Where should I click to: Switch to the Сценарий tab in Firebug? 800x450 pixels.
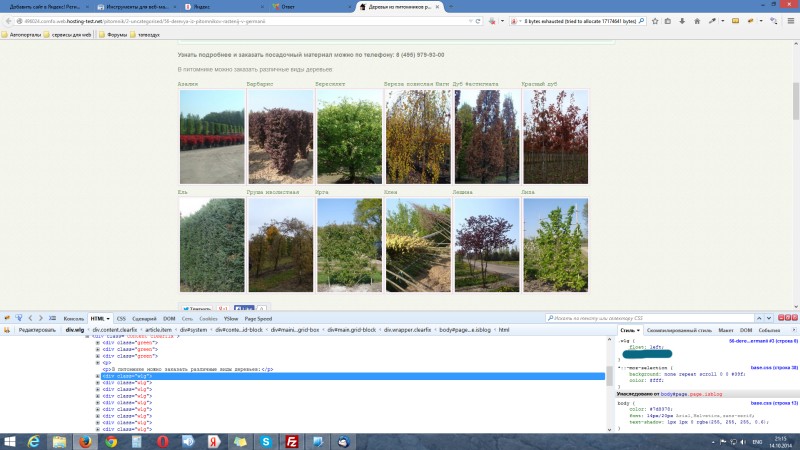pyautogui.click(x=144, y=318)
